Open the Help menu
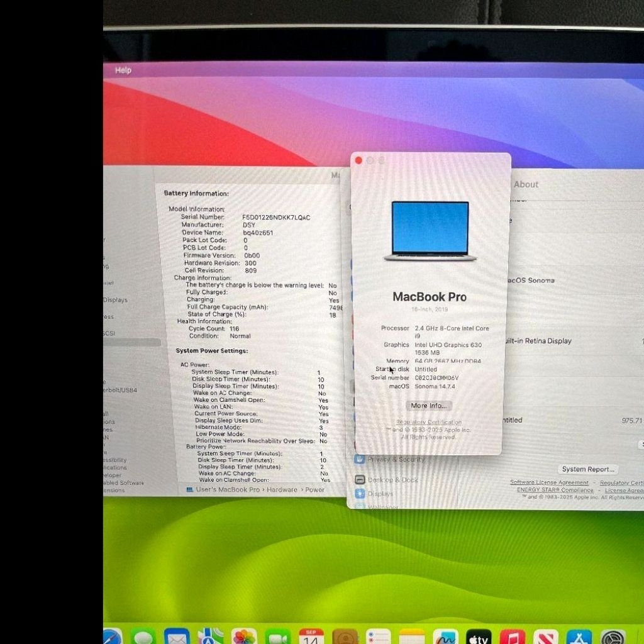This screenshot has height=644, width=644. (x=123, y=70)
